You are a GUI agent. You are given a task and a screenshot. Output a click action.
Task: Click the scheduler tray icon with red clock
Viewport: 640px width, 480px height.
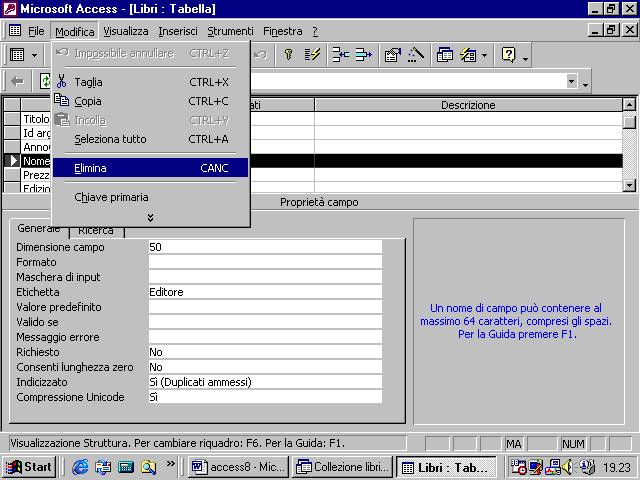point(518,467)
